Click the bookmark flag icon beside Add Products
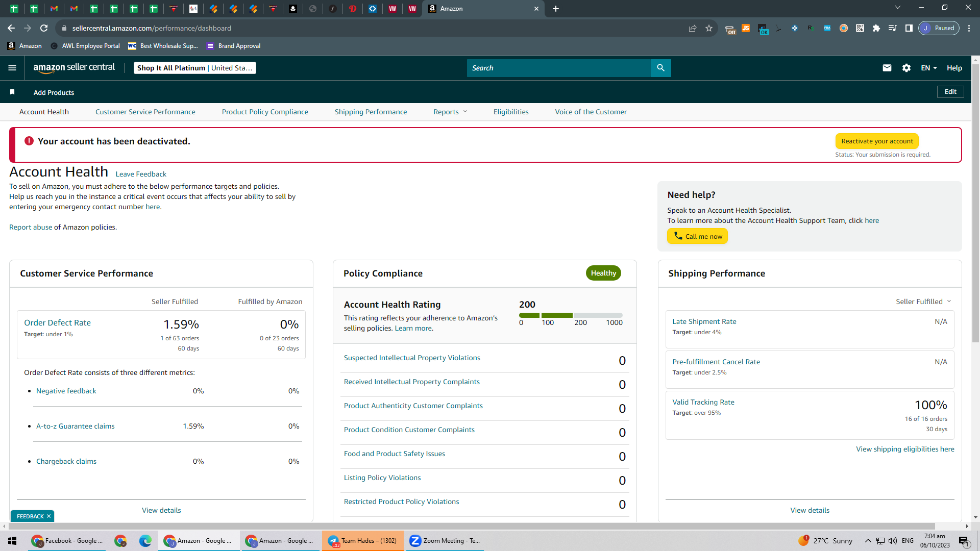The width and height of the screenshot is (980, 551). [x=12, y=92]
